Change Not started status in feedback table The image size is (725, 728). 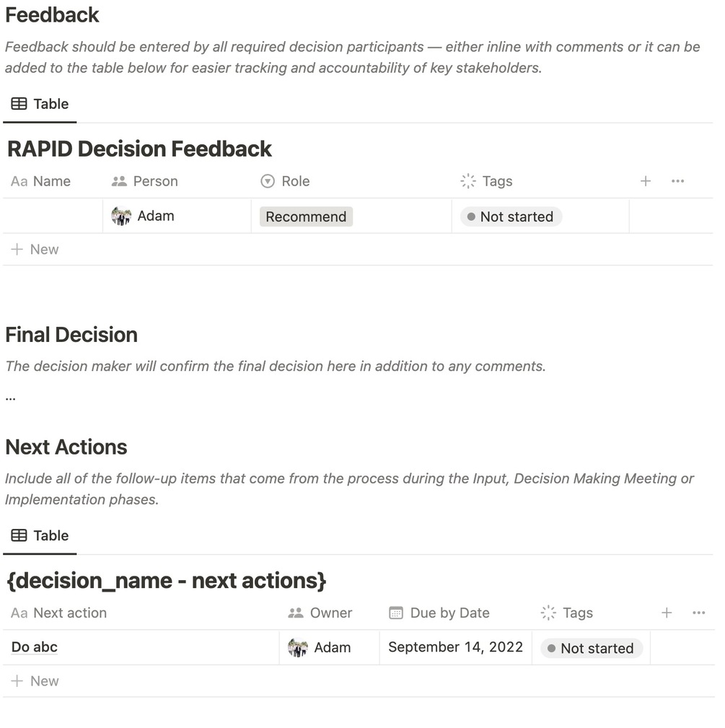coord(511,216)
